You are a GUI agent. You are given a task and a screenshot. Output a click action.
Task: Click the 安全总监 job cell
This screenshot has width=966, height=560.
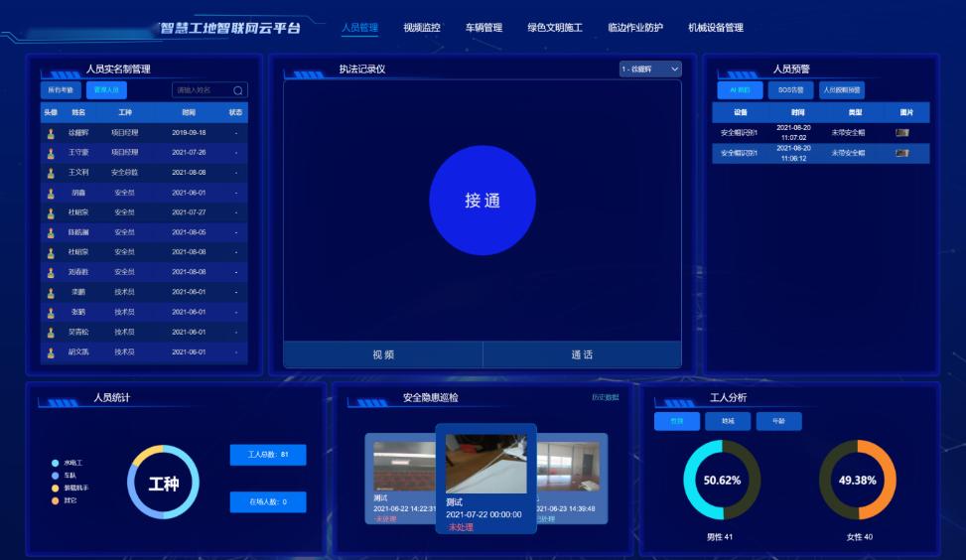[x=124, y=173]
